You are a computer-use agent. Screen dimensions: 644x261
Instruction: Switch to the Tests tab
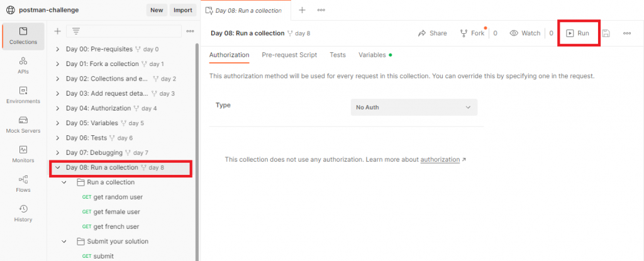click(x=338, y=55)
